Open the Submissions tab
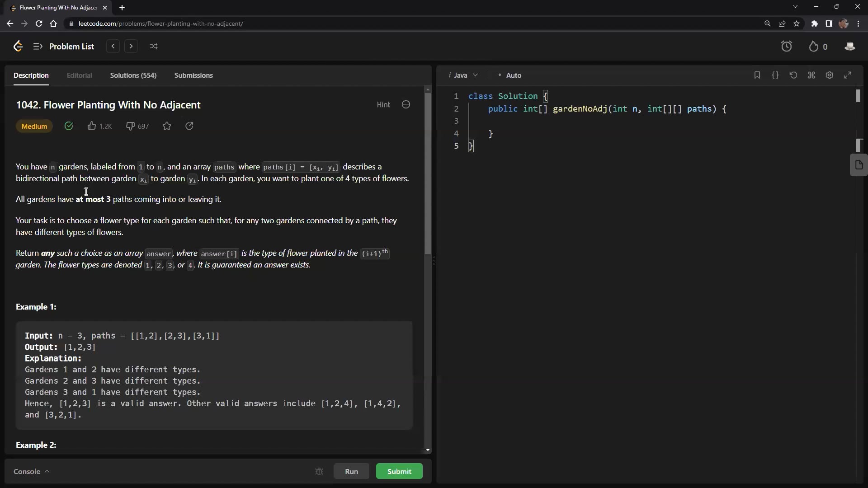This screenshot has height=488, width=868. coord(193,75)
